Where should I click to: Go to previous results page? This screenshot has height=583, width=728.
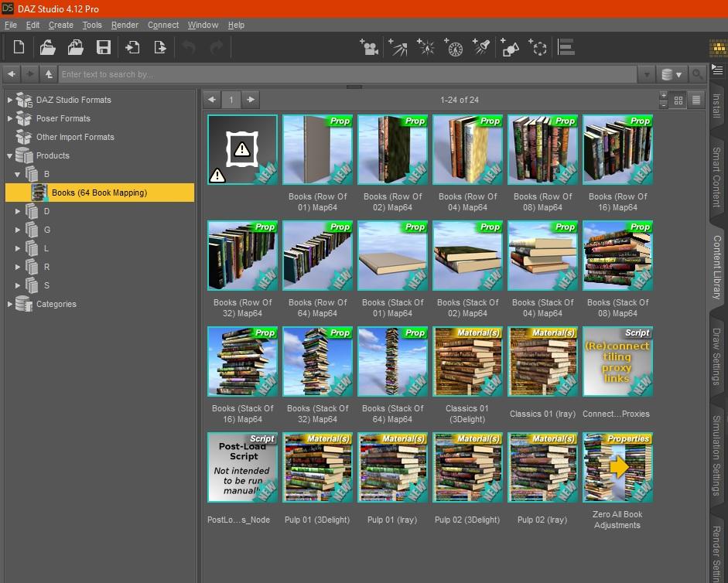[x=212, y=100]
